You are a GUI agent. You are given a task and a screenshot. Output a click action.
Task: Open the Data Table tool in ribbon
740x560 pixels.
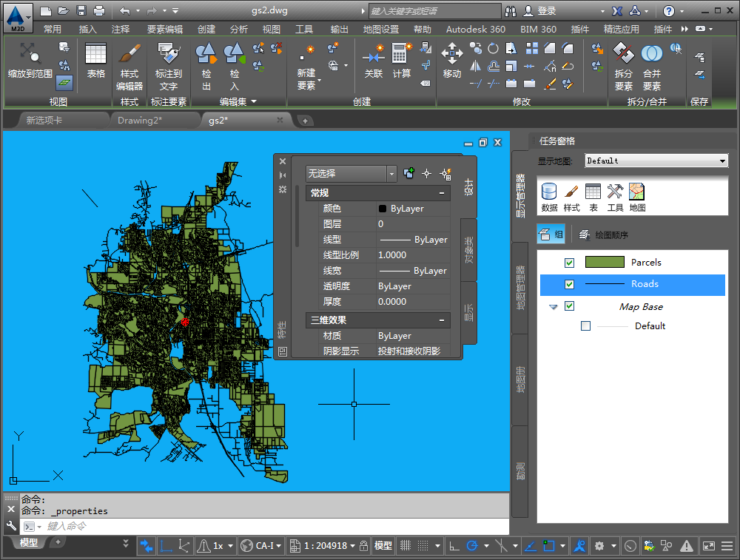(x=95, y=54)
